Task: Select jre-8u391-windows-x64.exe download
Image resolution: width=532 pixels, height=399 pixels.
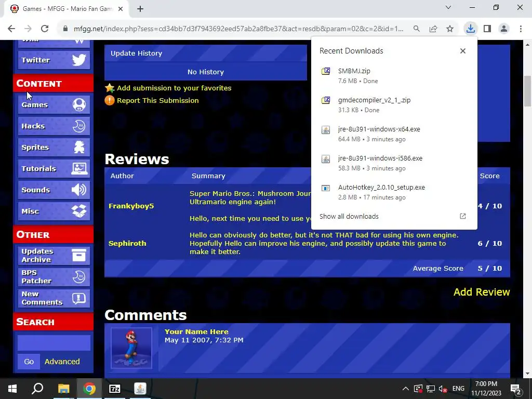Action: [x=394, y=134]
